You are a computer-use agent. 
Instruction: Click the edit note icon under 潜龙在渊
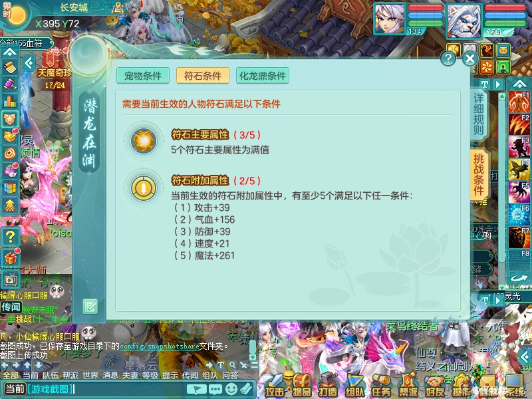pyautogui.click(x=90, y=307)
